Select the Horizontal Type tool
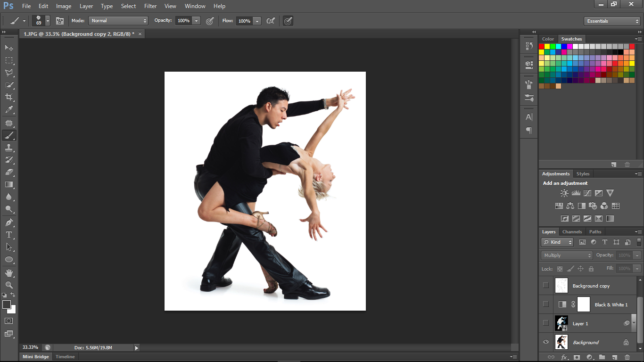This screenshot has width=644, height=362. tap(9, 234)
